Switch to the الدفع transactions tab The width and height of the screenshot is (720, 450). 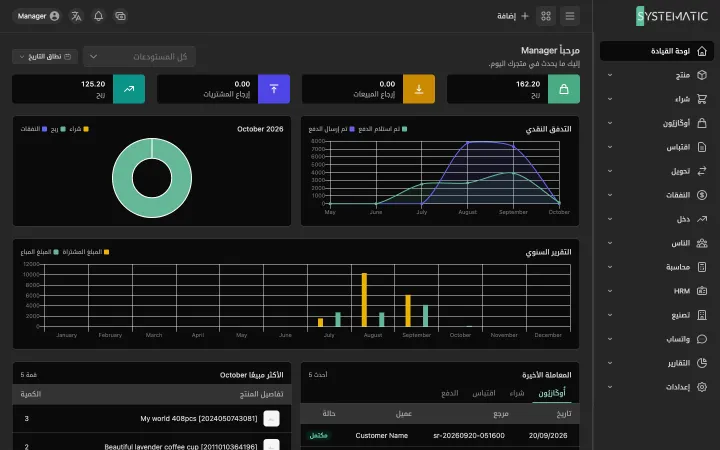tap(450, 393)
